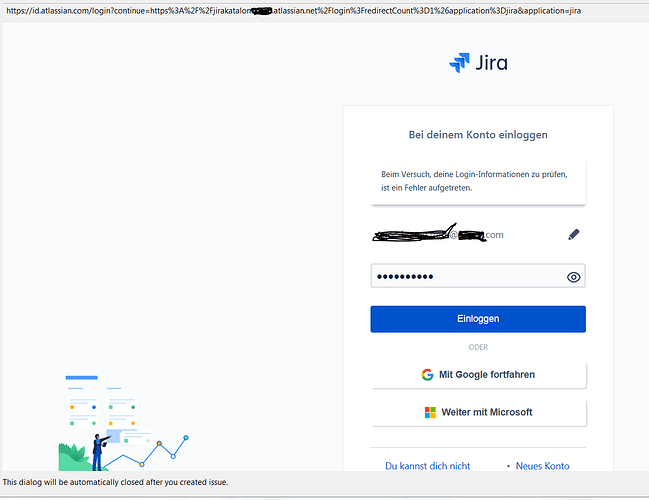Viewport: 649px width, 500px height.
Task: Click the ODER separator label
Action: [x=478, y=347]
